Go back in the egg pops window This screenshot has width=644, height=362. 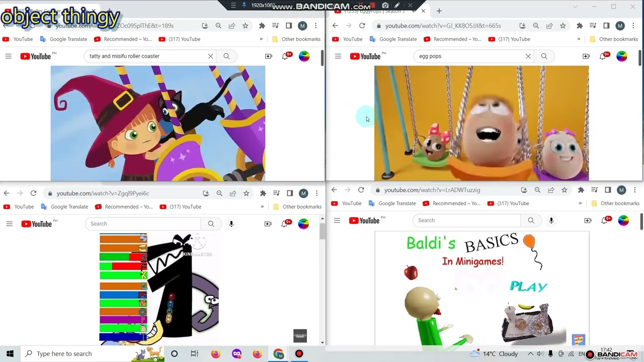point(335,26)
